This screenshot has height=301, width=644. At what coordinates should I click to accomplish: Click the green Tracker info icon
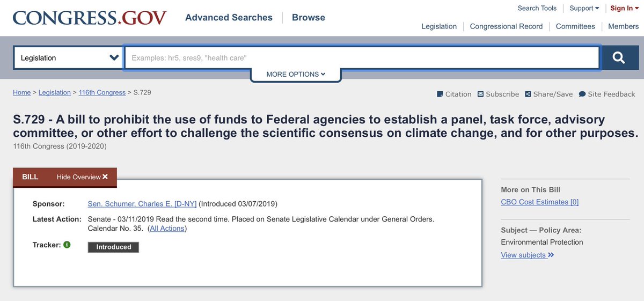pos(67,245)
